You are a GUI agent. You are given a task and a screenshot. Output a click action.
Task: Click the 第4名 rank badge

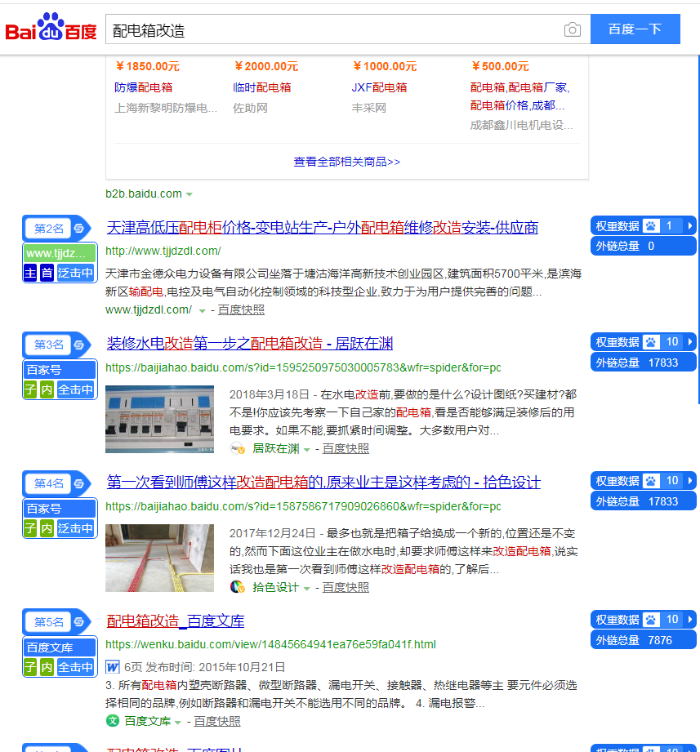48,483
